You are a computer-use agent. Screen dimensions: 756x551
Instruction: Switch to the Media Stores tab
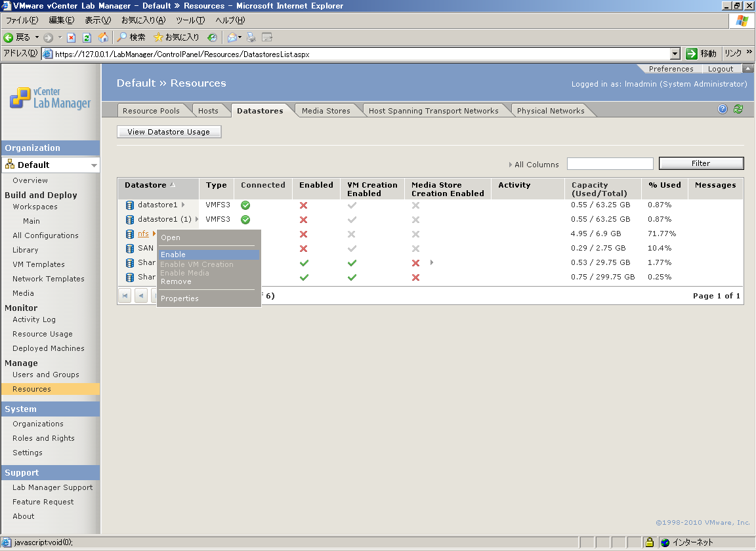point(326,111)
